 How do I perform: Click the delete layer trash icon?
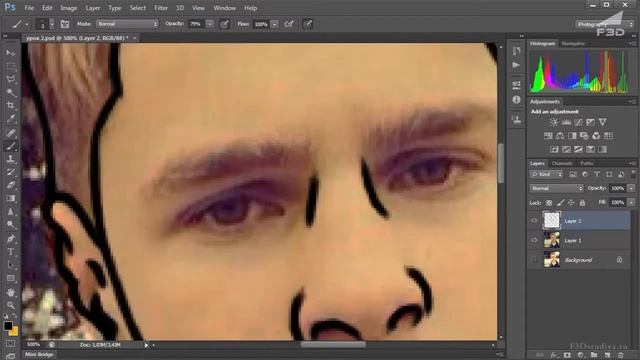coord(621,355)
